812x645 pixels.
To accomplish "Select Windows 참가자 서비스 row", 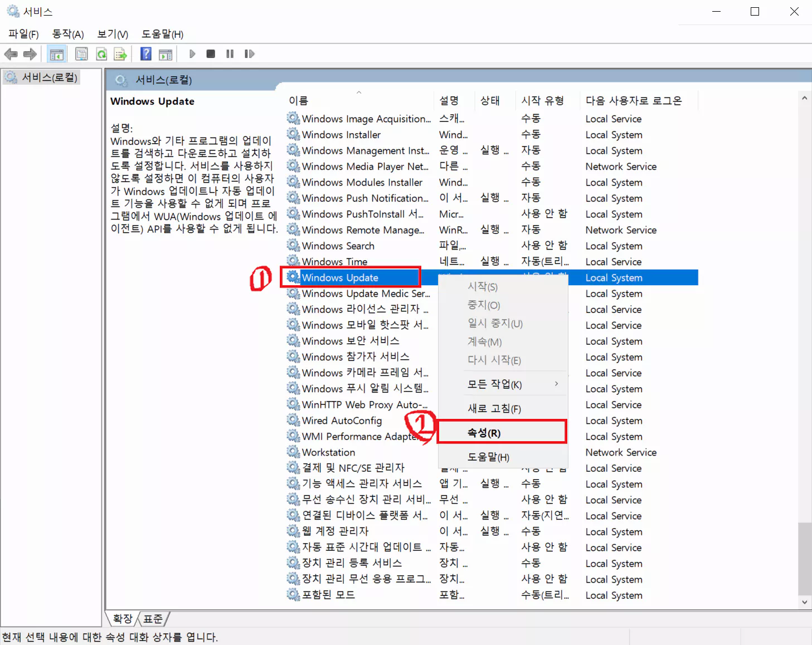I will (x=492, y=356).
